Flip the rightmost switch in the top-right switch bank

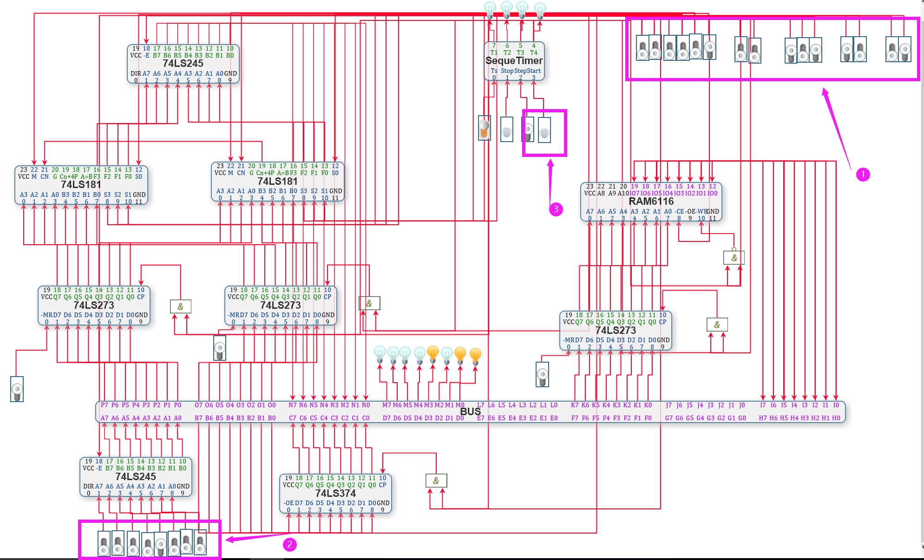coord(904,50)
